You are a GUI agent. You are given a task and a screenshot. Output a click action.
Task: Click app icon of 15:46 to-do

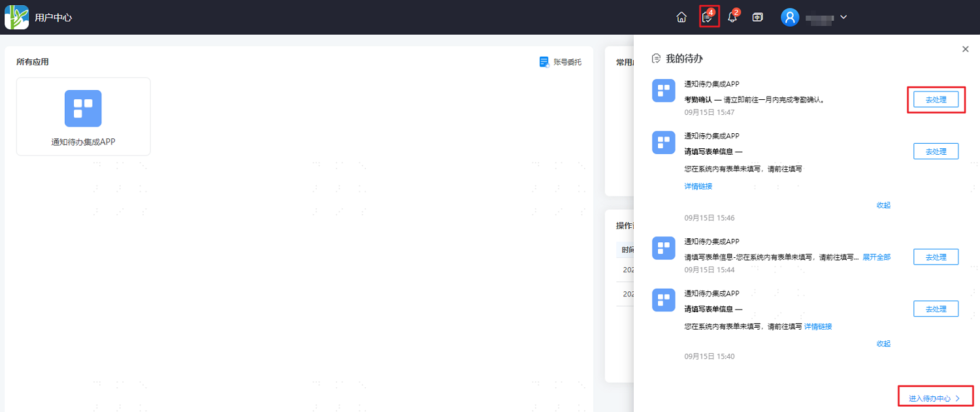point(664,142)
